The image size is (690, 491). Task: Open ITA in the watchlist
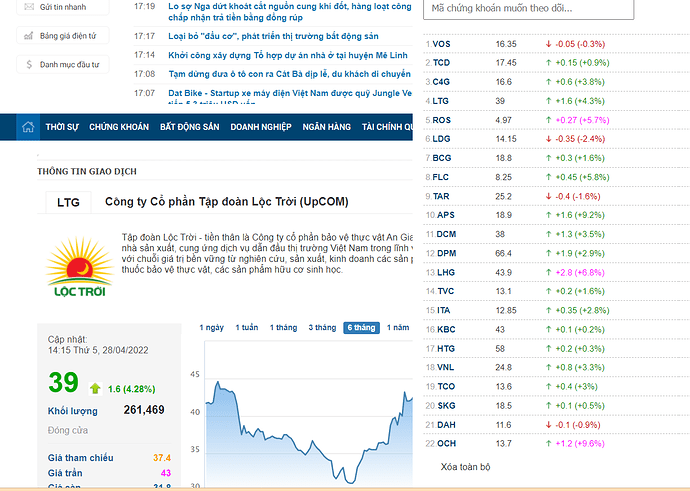click(444, 311)
